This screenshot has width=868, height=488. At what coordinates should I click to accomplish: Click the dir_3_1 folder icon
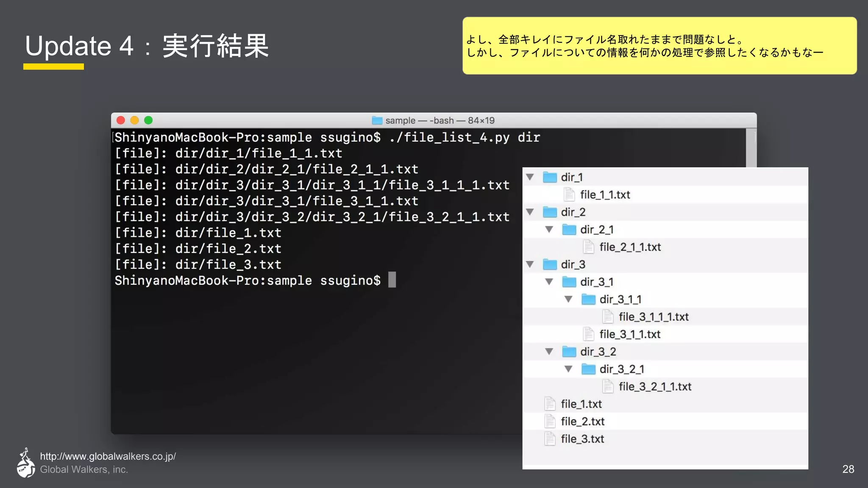point(569,282)
